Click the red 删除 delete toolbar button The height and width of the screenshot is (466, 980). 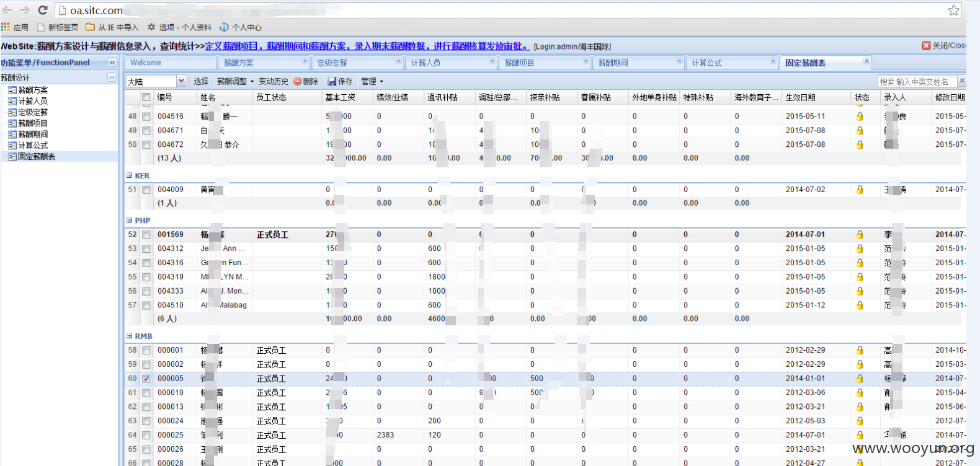[x=306, y=81]
